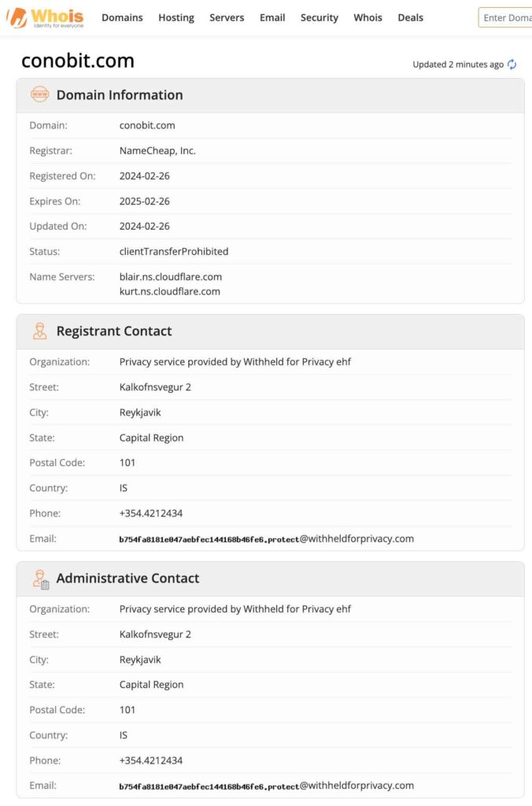Viewport: 532px width, 806px height.
Task: Open the Domains menu
Action: (122, 17)
